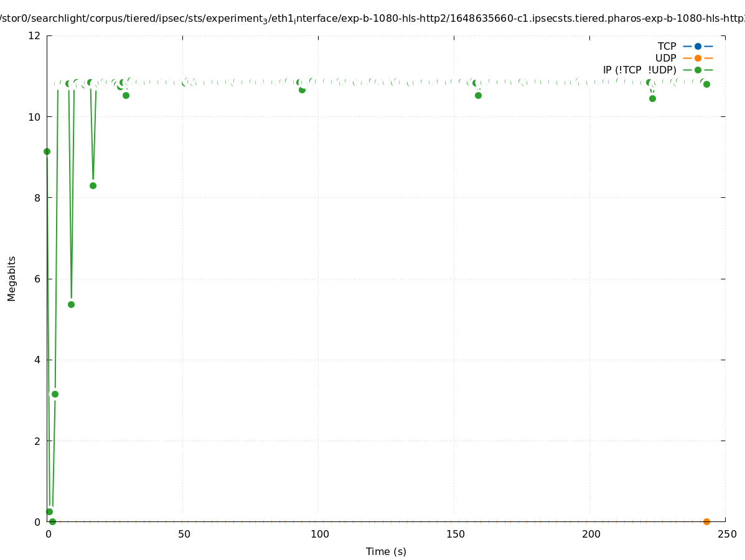Click the Time (s) x-axis label
Viewport: 745px width, 560px height.
coord(386,551)
